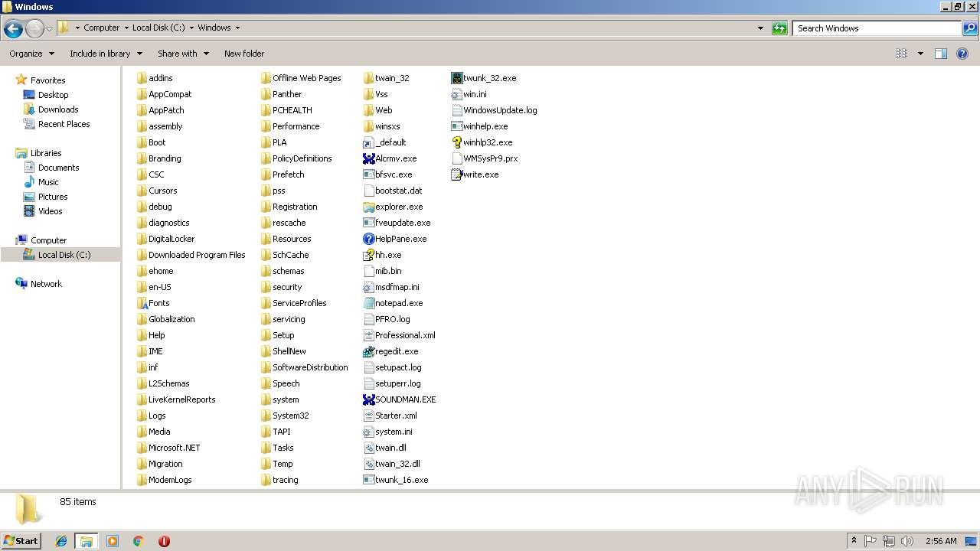Open the Explorer help icon
The height and width of the screenshot is (551, 980).
pyautogui.click(x=963, y=54)
